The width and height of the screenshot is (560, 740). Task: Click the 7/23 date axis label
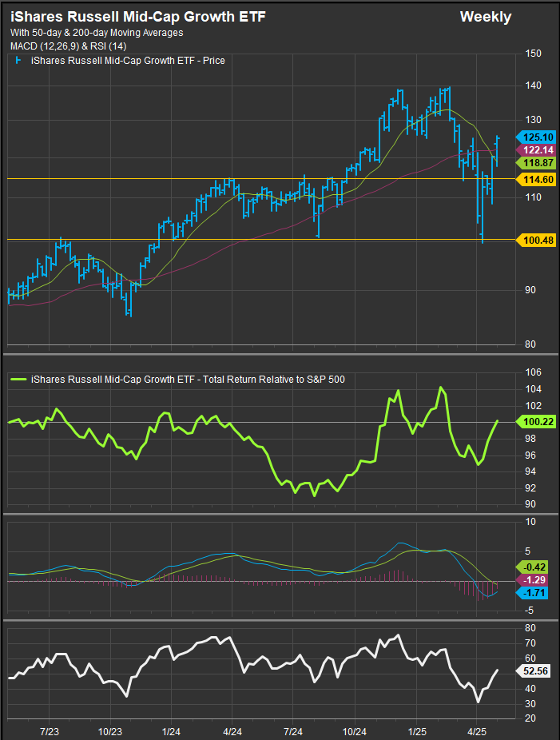(x=49, y=731)
